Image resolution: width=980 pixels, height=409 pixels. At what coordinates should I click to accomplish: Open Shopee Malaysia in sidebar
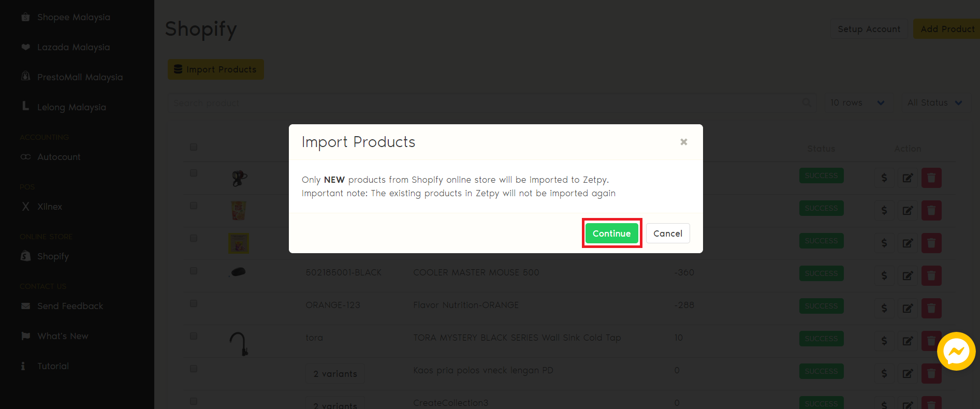click(73, 17)
